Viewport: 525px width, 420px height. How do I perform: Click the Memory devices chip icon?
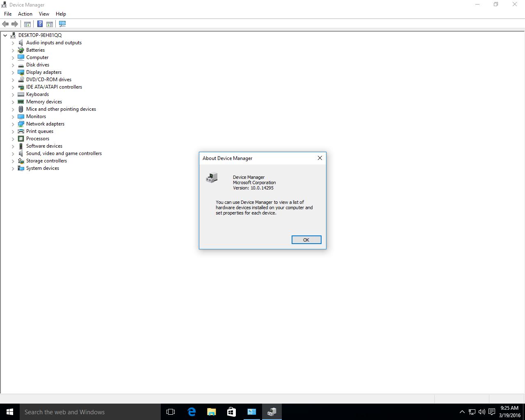tap(21, 102)
